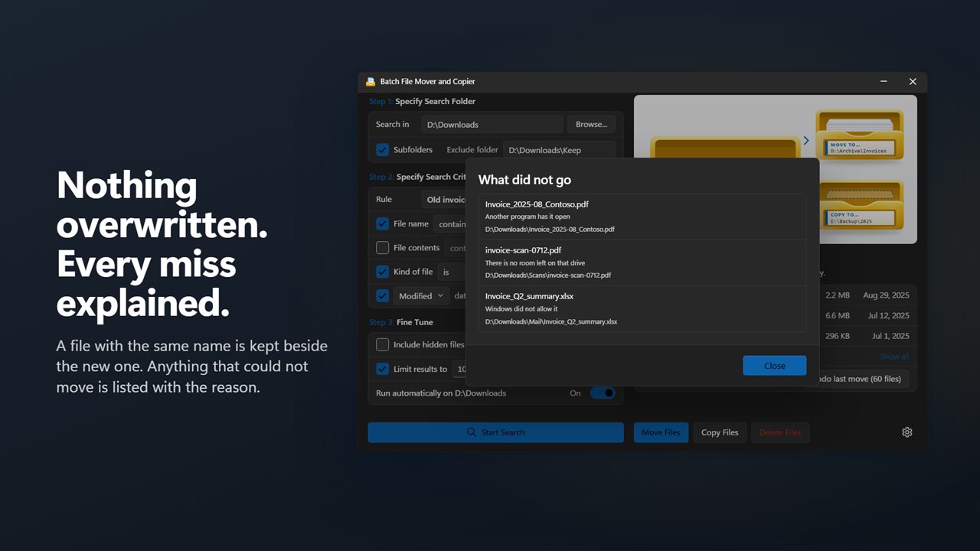This screenshot has width=980, height=551.
Task: Click the Limit results number field
Action: pyautogui.click(x=459, y=369)
